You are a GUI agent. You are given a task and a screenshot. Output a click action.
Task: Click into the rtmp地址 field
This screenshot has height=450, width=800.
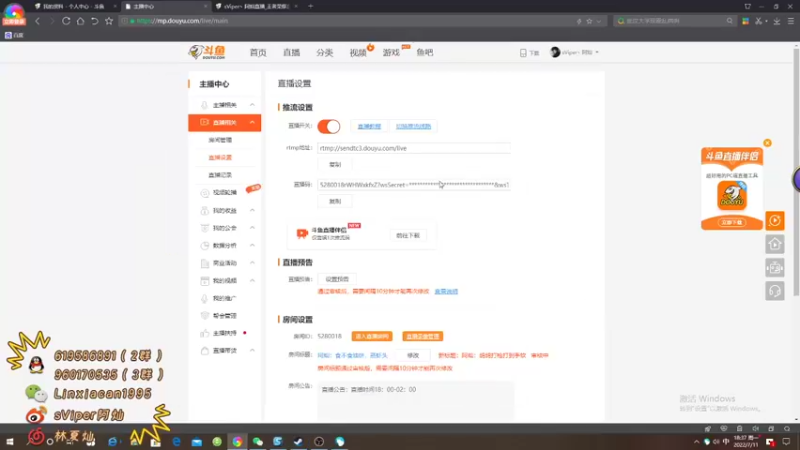[413, 148]
